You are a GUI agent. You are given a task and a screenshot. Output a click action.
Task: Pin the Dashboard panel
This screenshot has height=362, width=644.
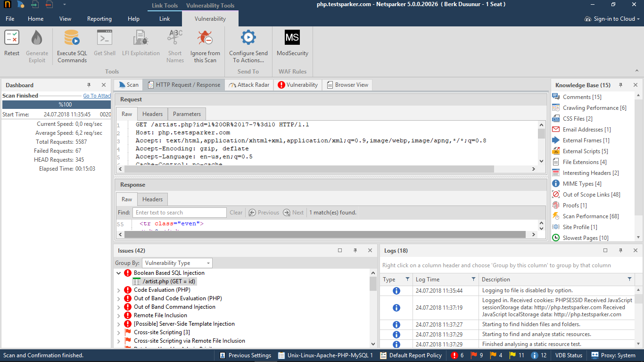click(x=89, y=85)
